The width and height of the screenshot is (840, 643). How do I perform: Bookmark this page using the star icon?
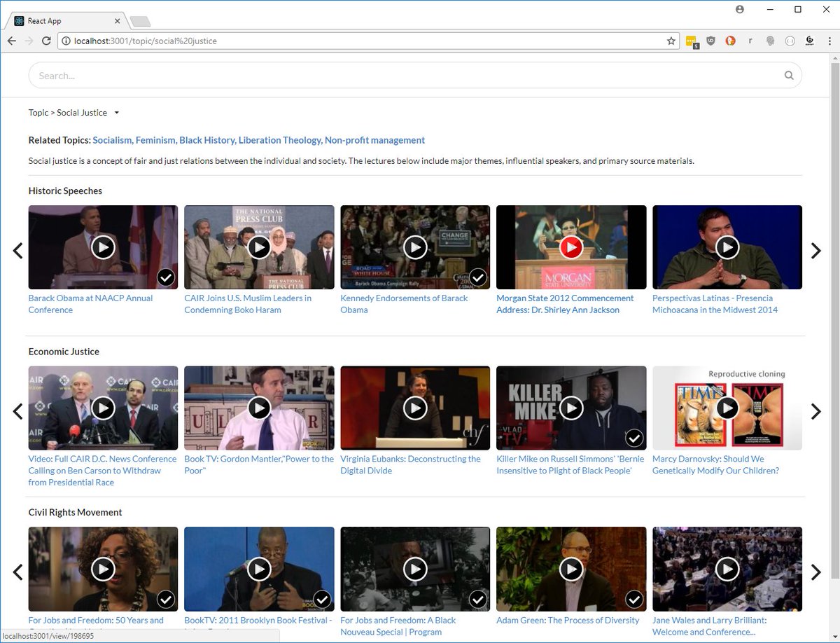coord(671,41)
